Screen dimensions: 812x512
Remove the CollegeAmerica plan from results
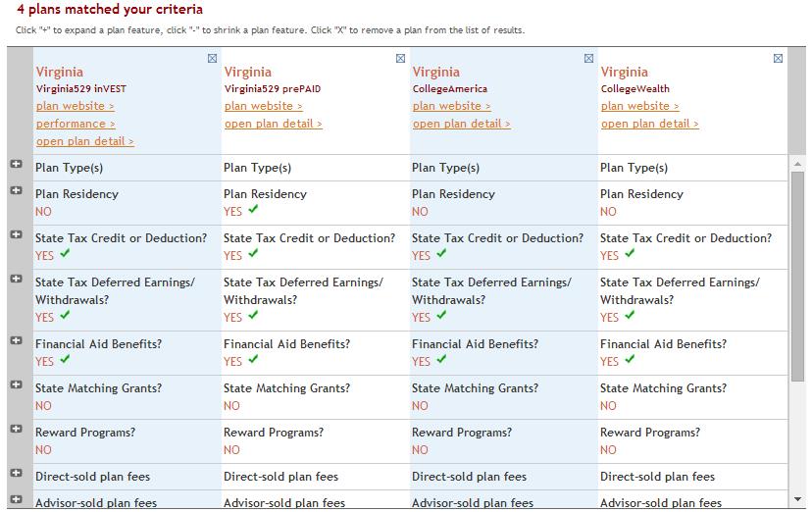pyautogui.click(x=588, y=59)
